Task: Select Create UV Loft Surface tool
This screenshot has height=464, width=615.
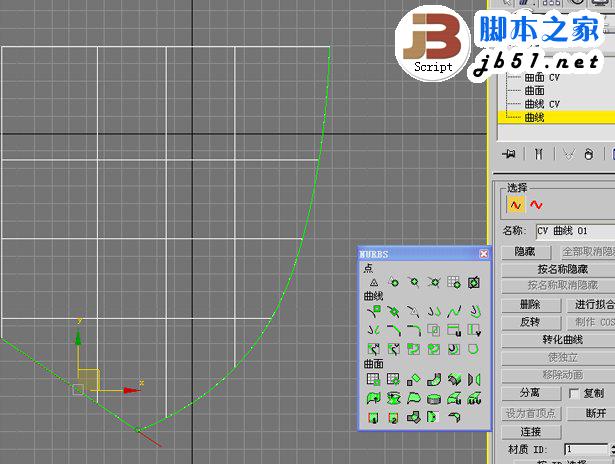Action: pos(474,398)
